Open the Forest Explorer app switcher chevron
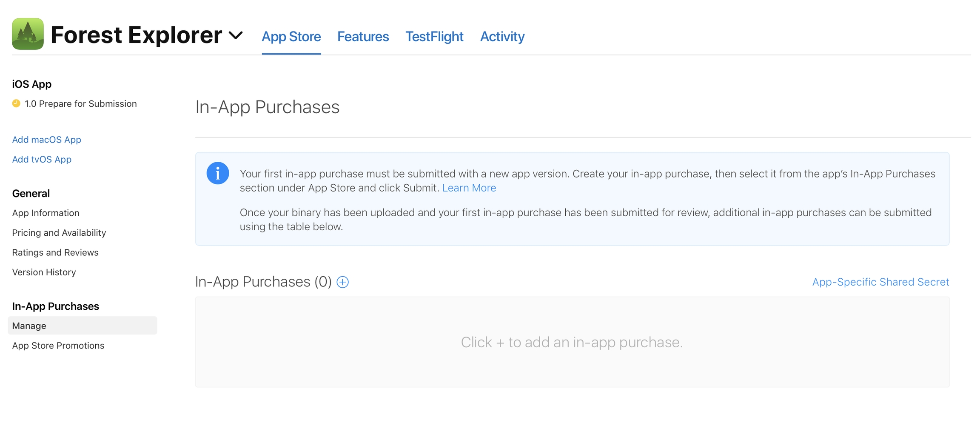The height and width of the screenshot is (446, 980). 236,35
